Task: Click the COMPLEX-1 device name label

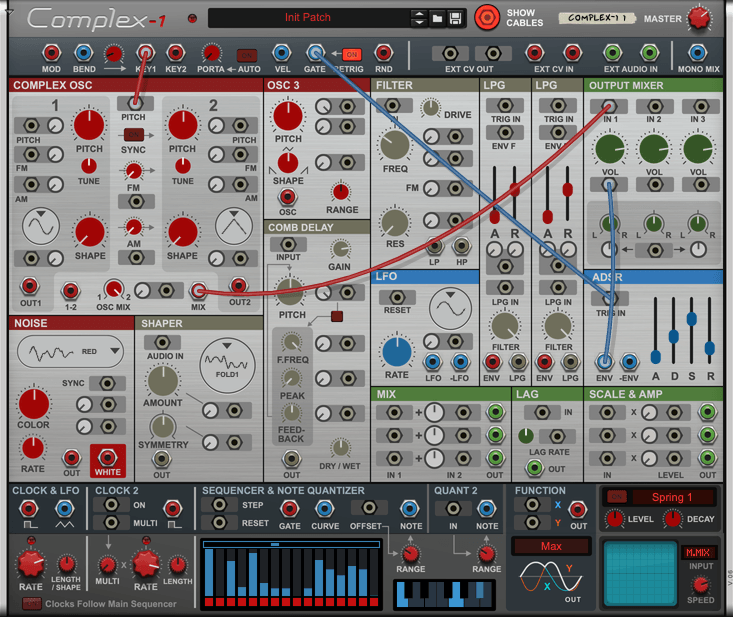Action: [x=597, y=18]
